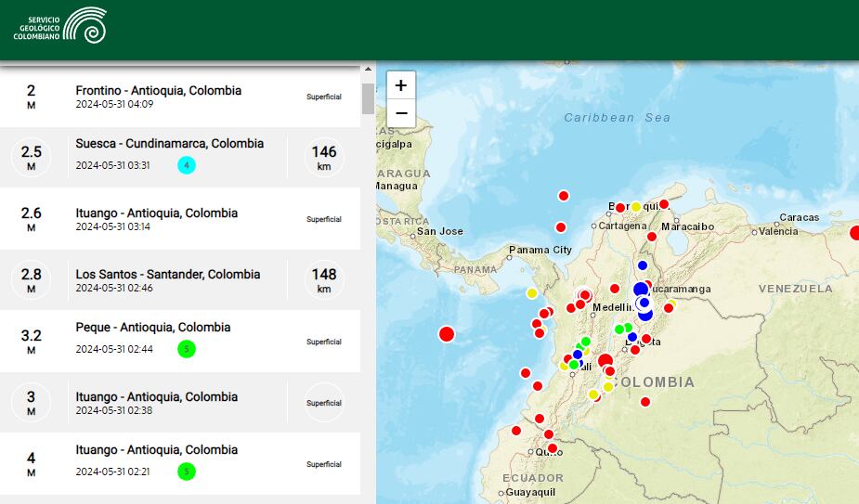Click the yellow marker near Barranquilla

coord(635,207)
